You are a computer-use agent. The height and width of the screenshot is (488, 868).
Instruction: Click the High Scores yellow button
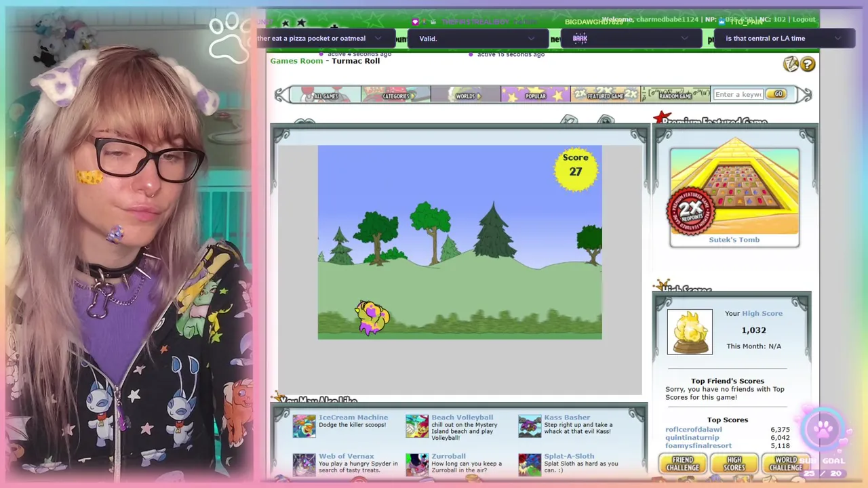click(x=734, y=464)
